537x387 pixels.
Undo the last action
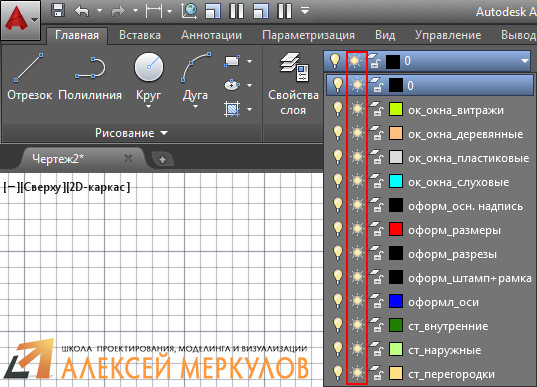pyautogui.click(x=82, y=11)
